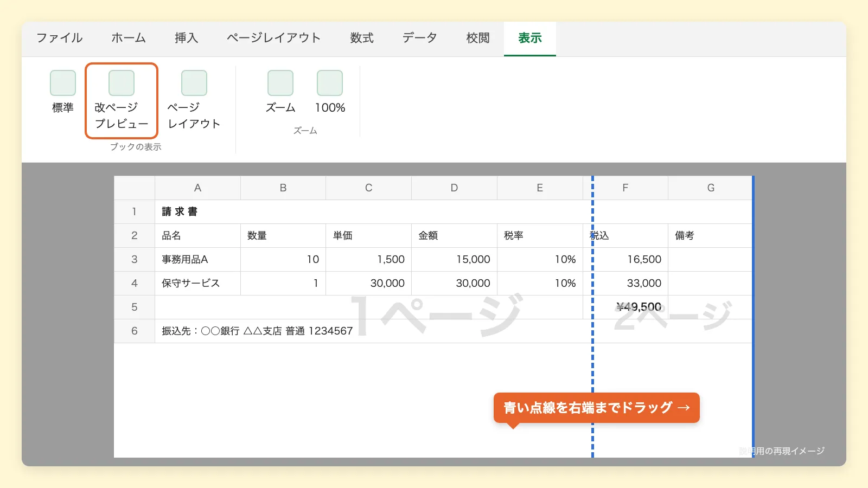Image resolution: width=868 pixels, height=488 pixels.
Task: Switch to 改ページプレビュー view
Action: pos(122,101)
